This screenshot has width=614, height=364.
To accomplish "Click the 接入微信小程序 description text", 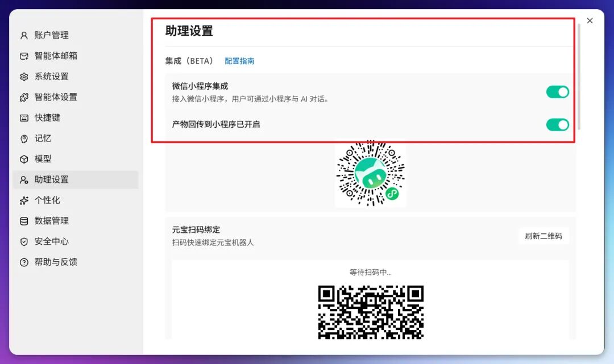I will pos(250,99).
